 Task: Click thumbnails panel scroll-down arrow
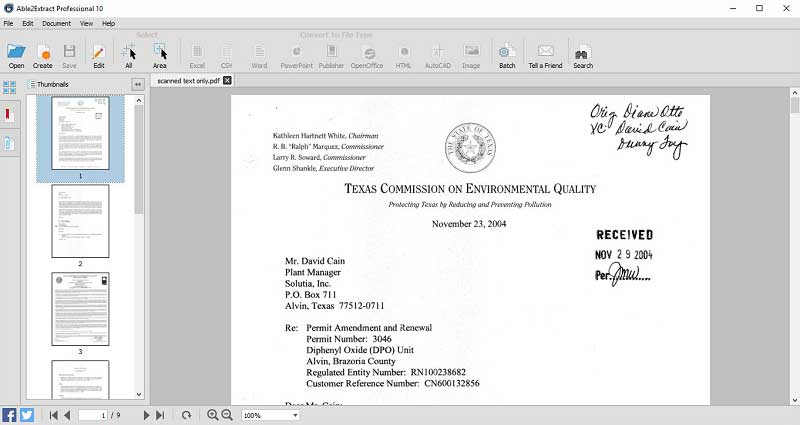(x=139, y=394)
